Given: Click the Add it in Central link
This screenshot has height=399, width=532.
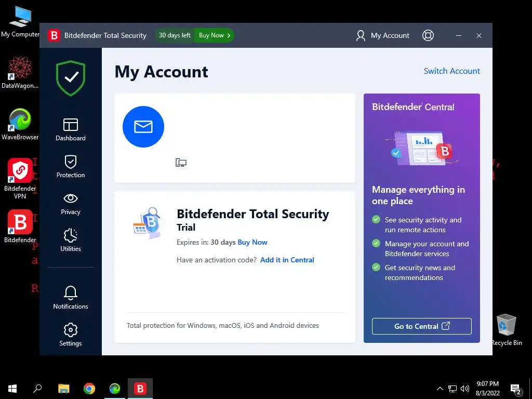Looking at the screenshot, I should [x=287, y=260].
